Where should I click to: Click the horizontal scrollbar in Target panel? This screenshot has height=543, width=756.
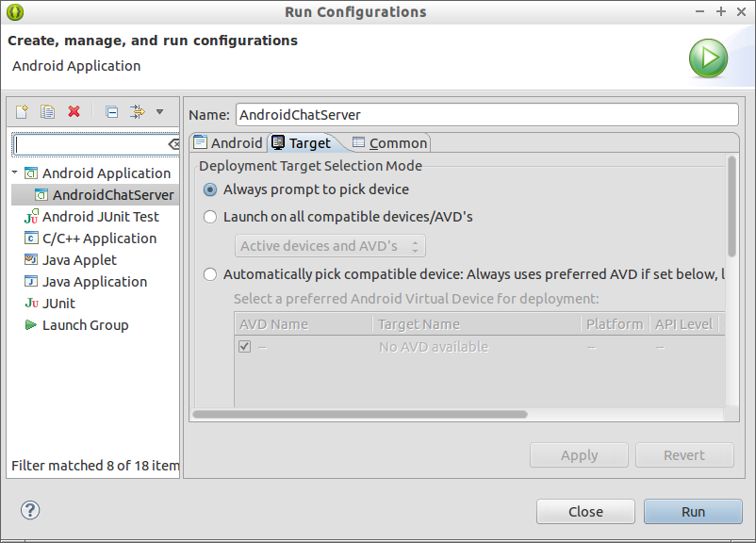click(x=360, y=414)
